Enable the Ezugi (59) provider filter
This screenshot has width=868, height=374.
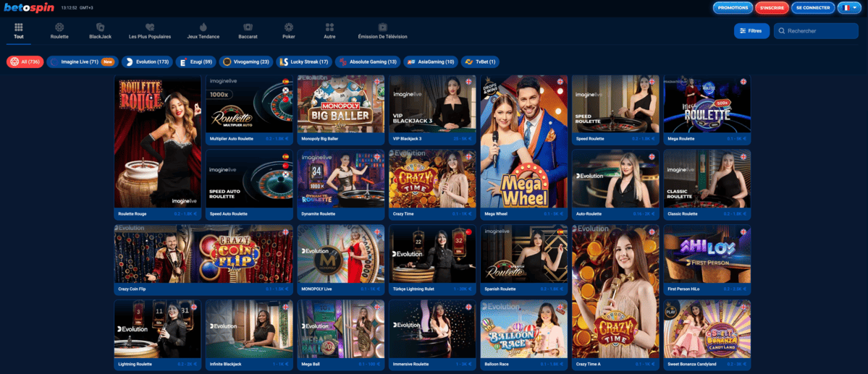click(196, 62)
